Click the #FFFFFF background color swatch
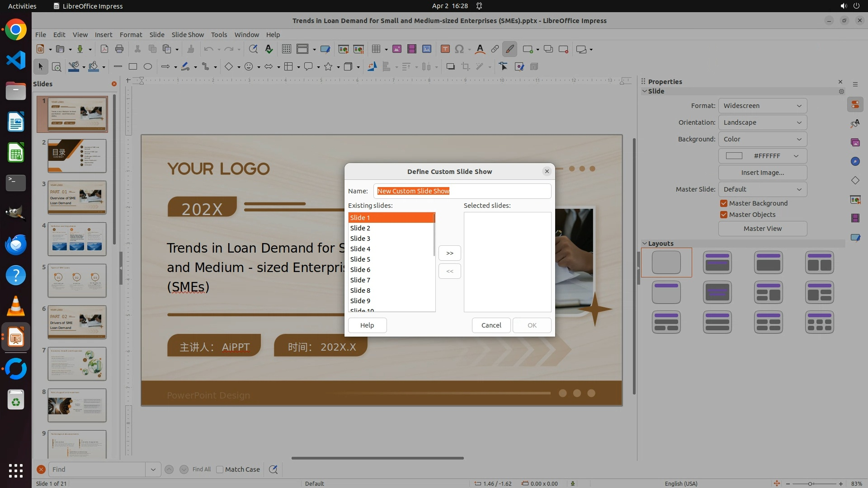 point(734,156)
